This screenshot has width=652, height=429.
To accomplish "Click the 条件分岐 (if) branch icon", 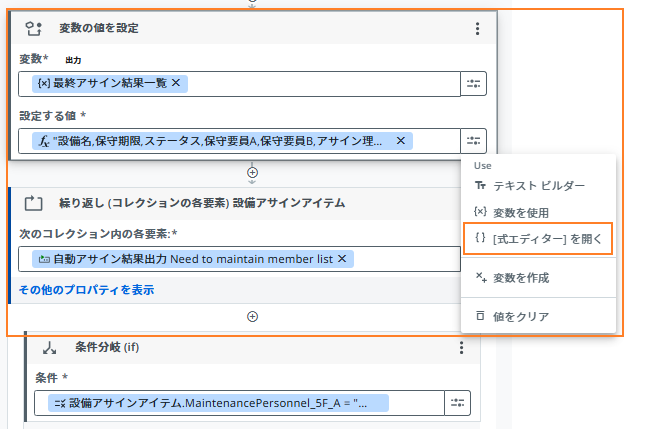I will point(49,348).
